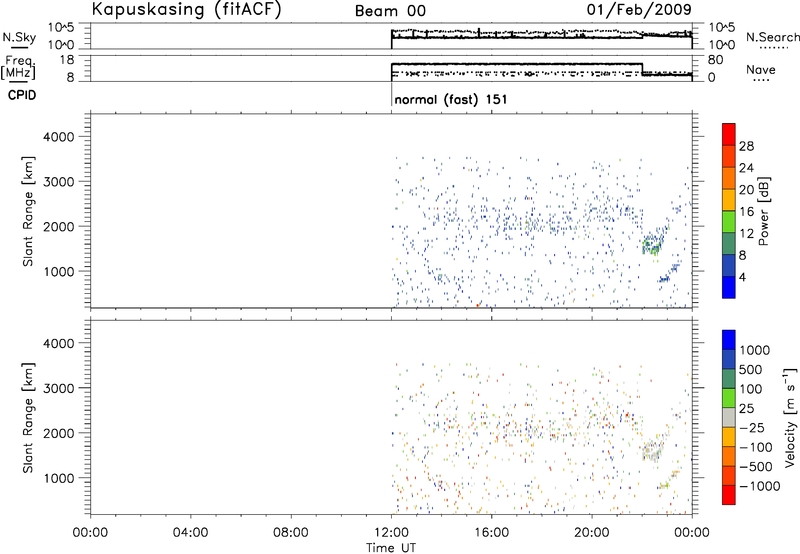The height and width of the screenshot is (554, 800).
Task: Click the green scatter cluster near 22:30 in the power panel
Action: click(x=652, y=246)
